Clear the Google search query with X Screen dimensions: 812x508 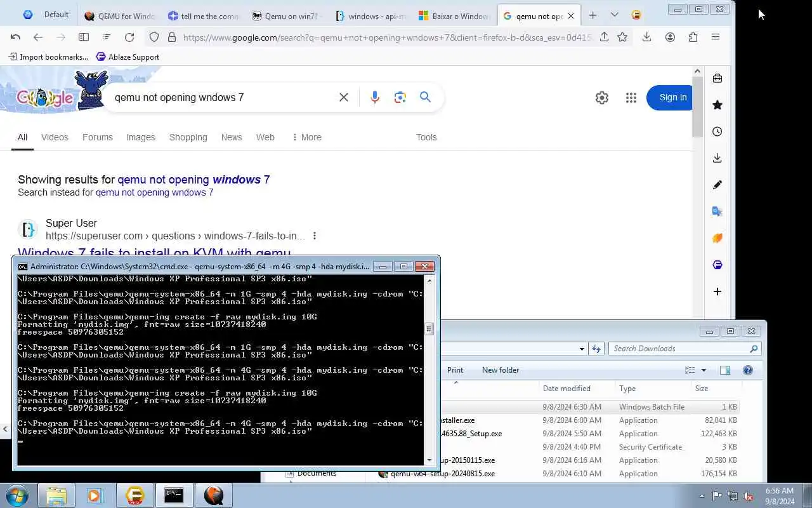point(344,97)
